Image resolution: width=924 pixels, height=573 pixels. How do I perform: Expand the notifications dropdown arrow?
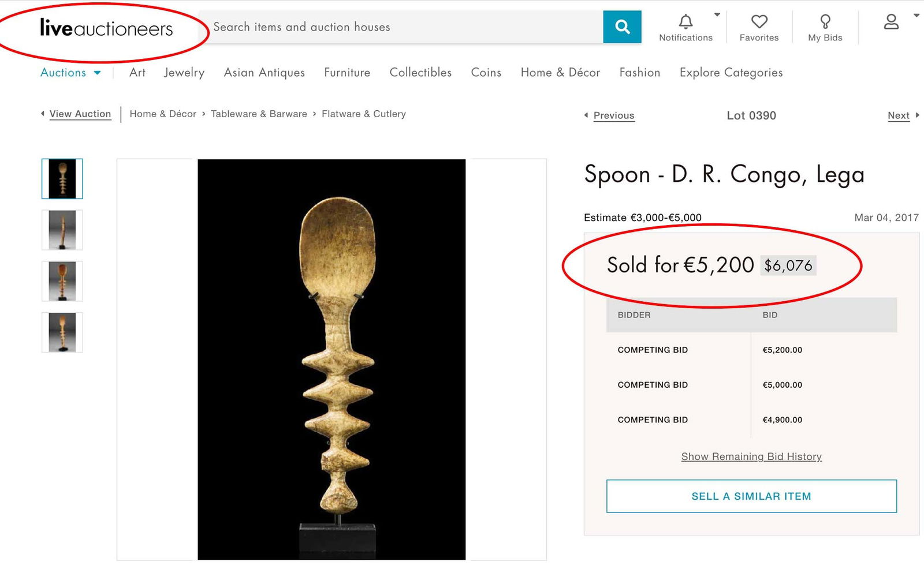coord(717,15)
